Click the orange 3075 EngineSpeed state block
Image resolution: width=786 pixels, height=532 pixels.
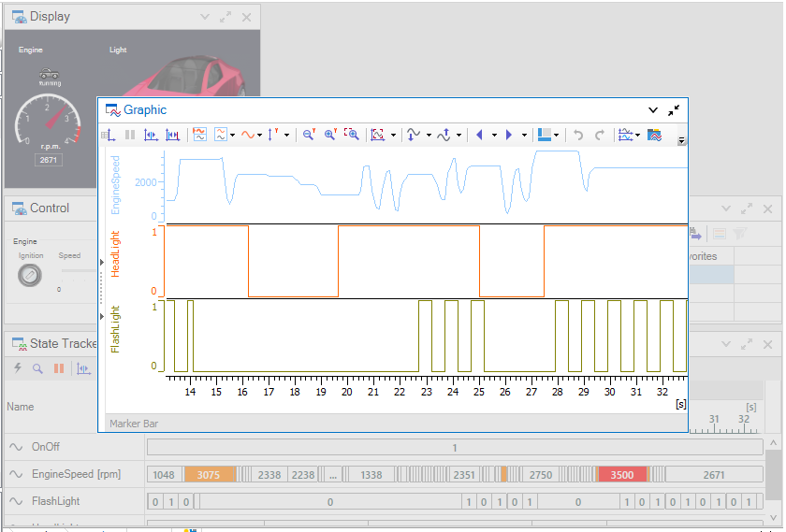click(x=210, y=474)
